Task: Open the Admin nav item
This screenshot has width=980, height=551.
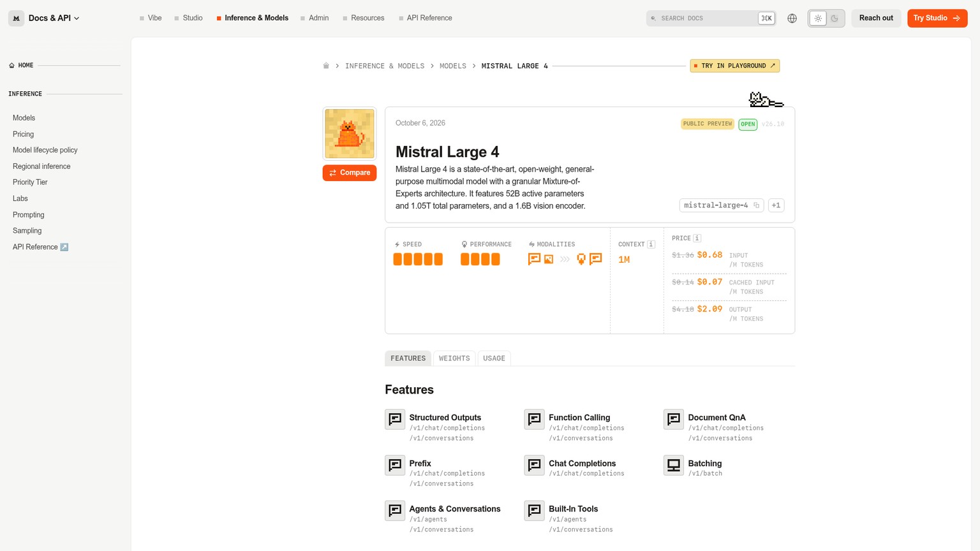Action: 315,18
